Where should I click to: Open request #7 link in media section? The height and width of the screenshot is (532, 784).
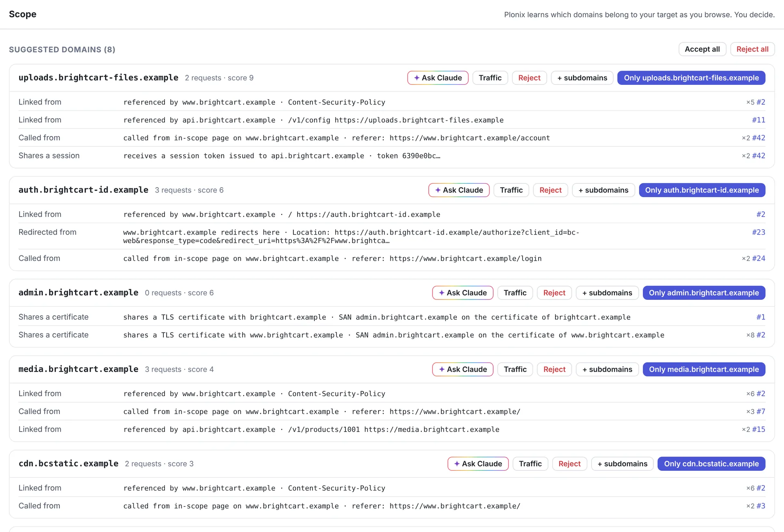760,411
